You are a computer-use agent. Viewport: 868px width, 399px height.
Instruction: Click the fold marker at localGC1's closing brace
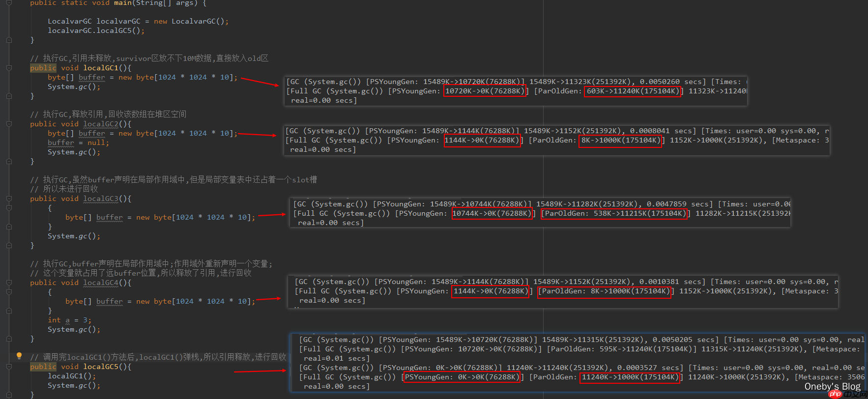pos(9,96)
